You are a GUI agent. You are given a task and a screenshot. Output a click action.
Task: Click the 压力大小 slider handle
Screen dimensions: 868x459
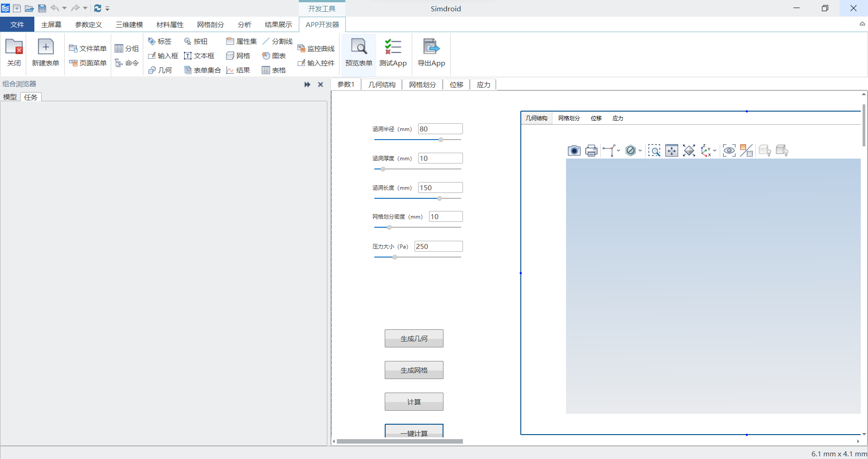[x=395, y=257]
